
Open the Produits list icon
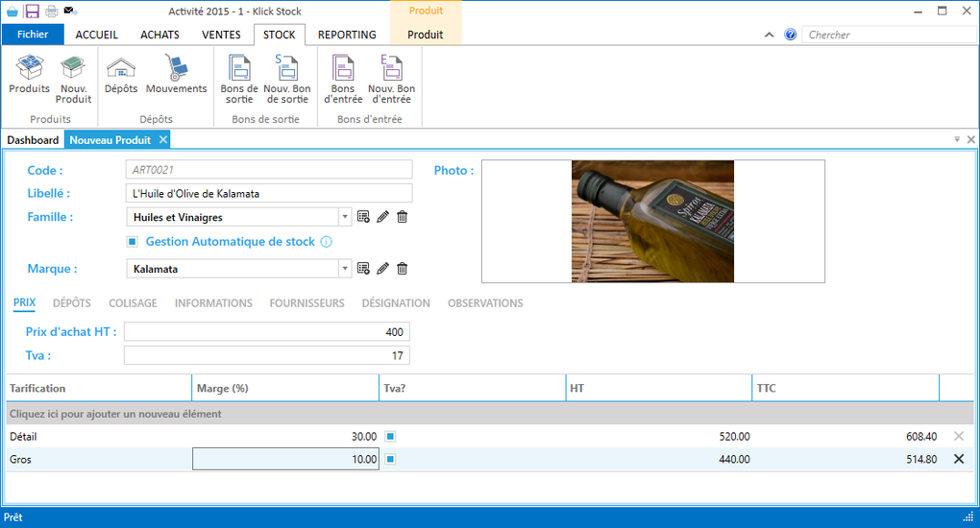[x=30, y=74]
